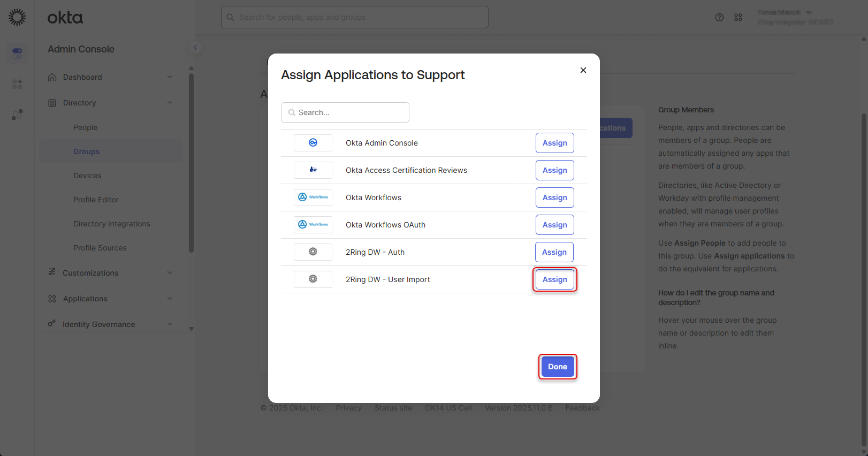Focus the top people, apps and groups search

pos(355,17)
